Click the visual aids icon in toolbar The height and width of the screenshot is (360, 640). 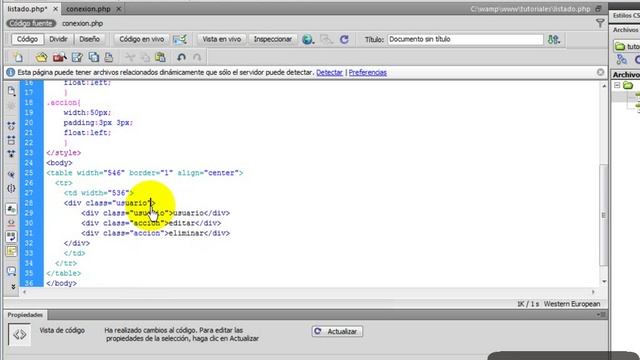pyautogui.click(x=327, y=40)
